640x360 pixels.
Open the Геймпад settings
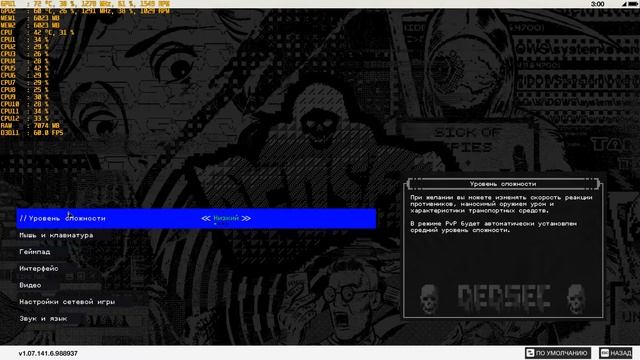(x=35, y=252)
